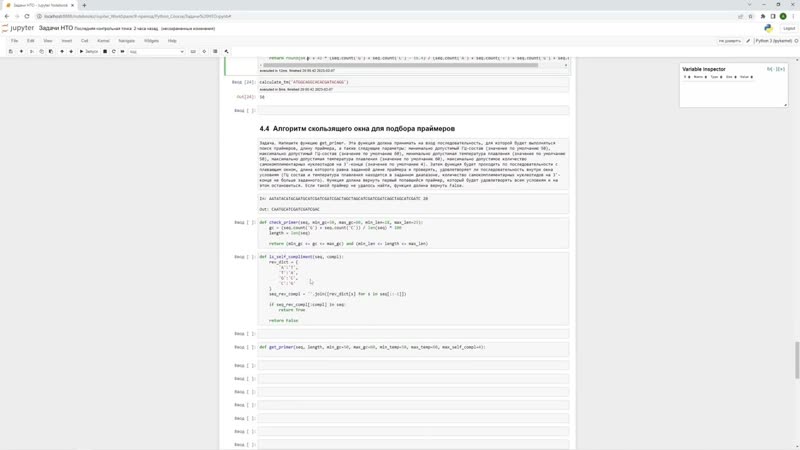Open the browser extensions puzzle icon
Image resolution: width=800 pixels, height=450 pixels.
tap(763, 16)
